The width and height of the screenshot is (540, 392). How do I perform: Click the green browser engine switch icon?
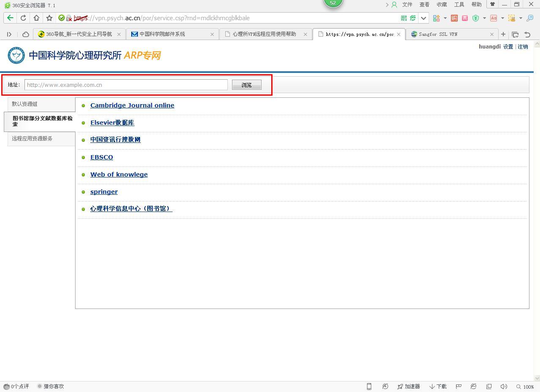pos(413,18)
